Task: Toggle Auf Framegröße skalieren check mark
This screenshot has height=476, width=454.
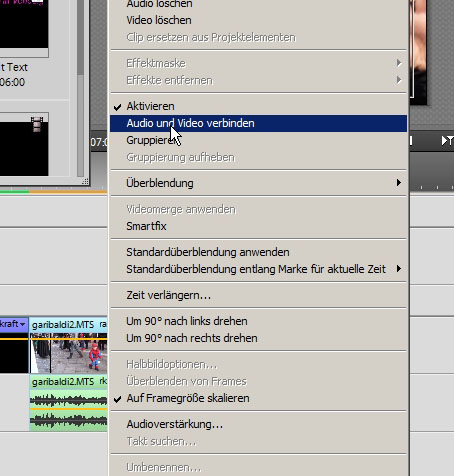Action: click(258, 398)
